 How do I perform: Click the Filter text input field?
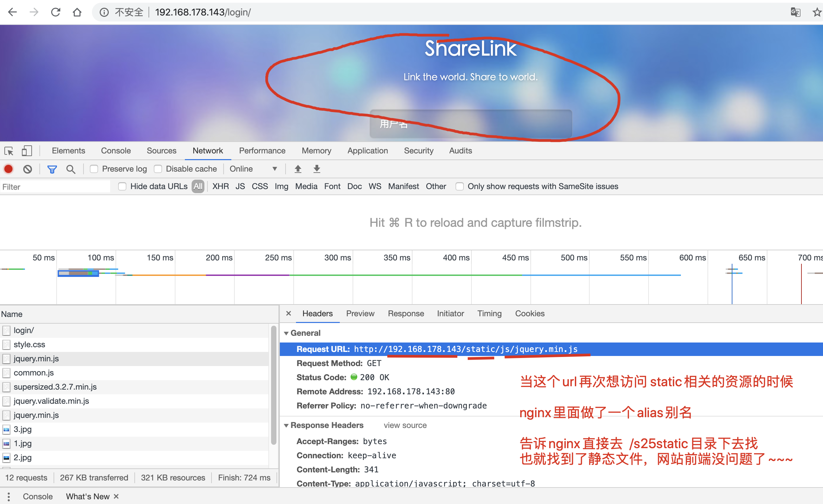click(x=56, y=187)
